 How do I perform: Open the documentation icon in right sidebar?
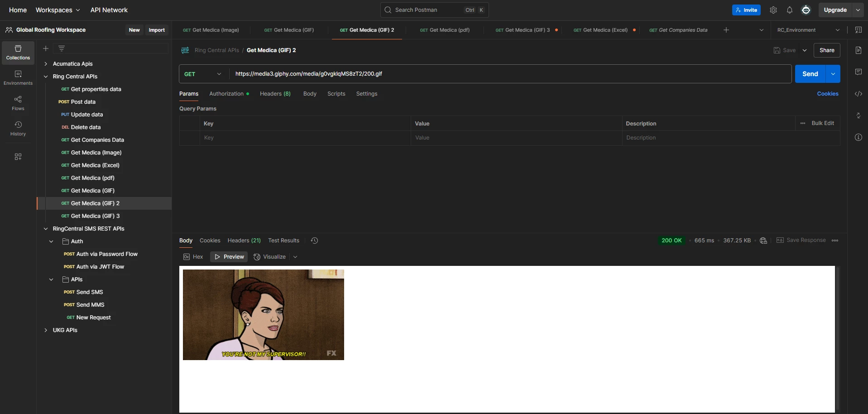(858, 50)
